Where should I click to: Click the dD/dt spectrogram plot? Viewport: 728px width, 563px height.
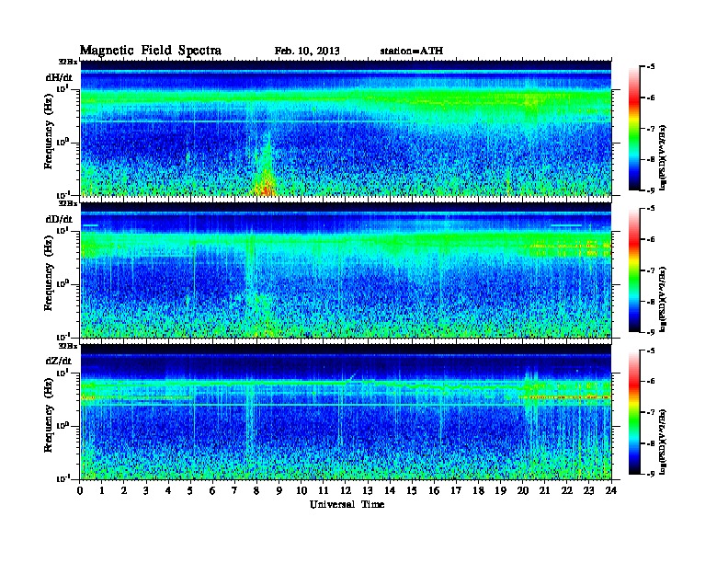point(346,270)
